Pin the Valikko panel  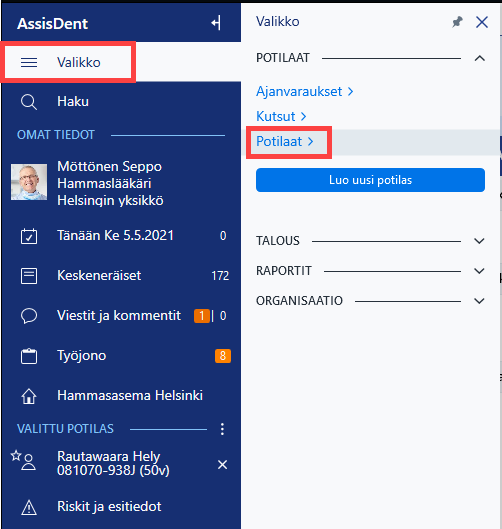coord(457,22)
